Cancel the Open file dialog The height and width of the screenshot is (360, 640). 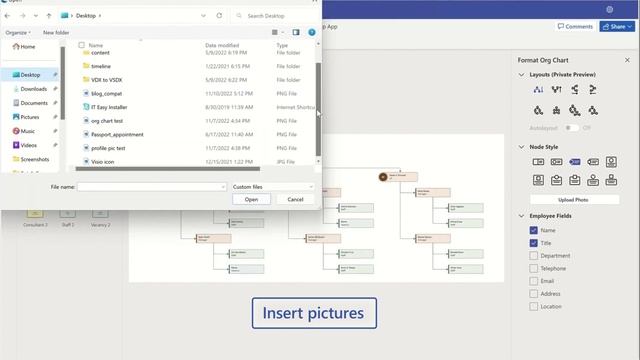(295, 199)
